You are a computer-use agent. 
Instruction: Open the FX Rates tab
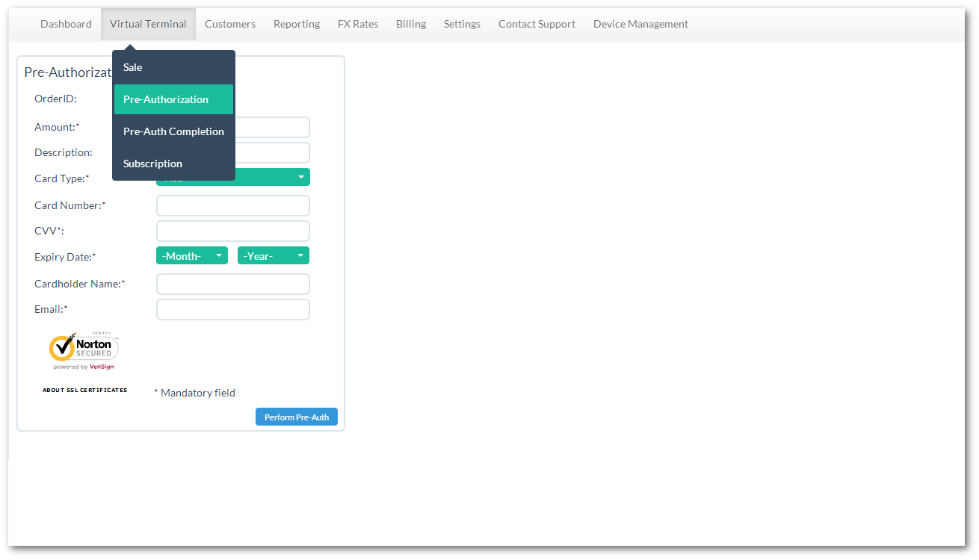[358, 24]
